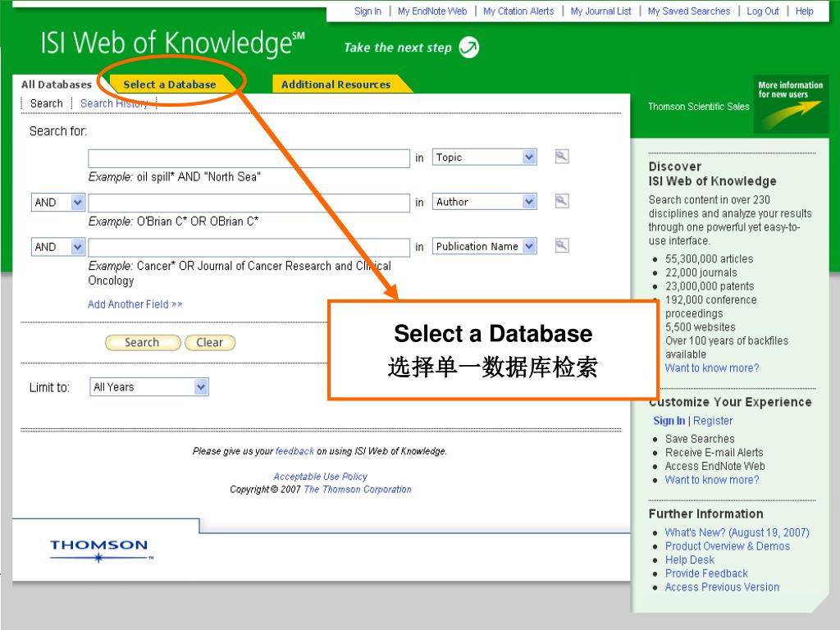Image resolution: width=840 pixels, height=630 pixels.
Task: Open My Citation Alerts
Action: pos(518,11)
